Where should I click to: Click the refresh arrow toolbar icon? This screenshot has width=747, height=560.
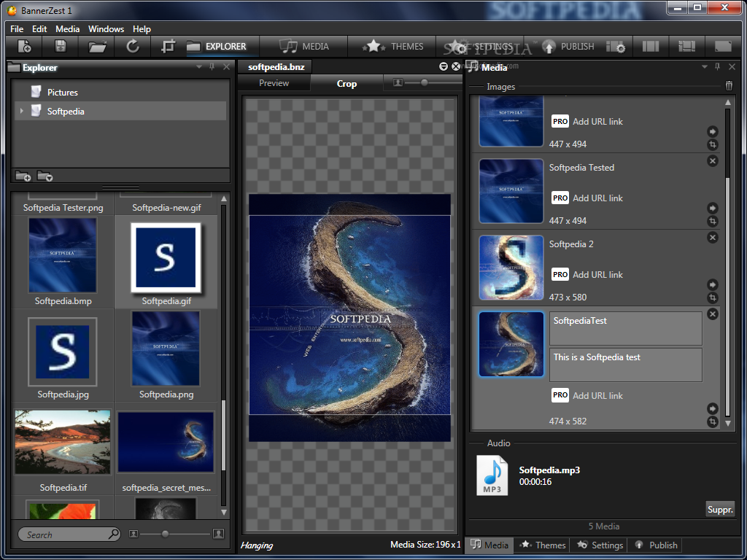click(133, 46)
